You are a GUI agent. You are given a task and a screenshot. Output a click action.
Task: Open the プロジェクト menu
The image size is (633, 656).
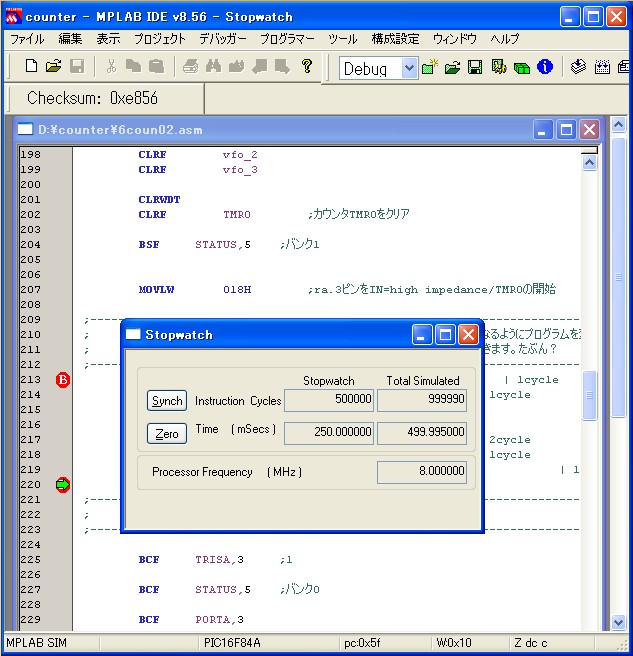click(160, 39)
